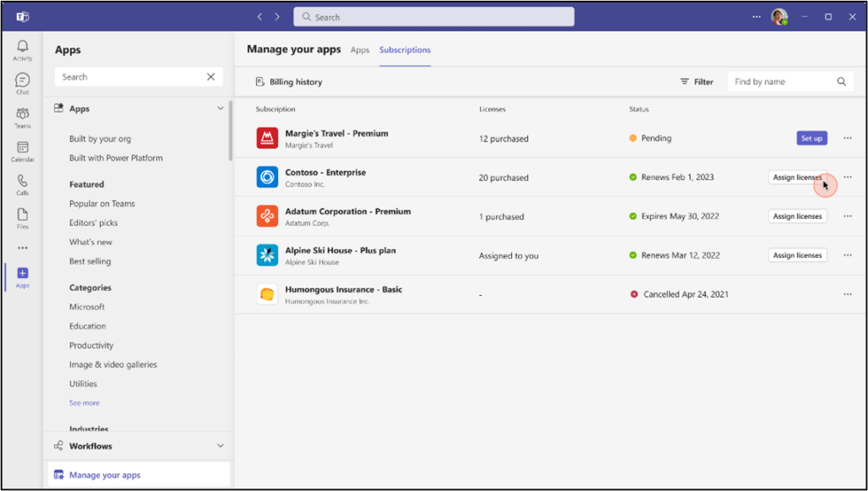Screen dimensions: 868x491
Task: Open the Workflows section icon
Action: (x=58, y=445)
